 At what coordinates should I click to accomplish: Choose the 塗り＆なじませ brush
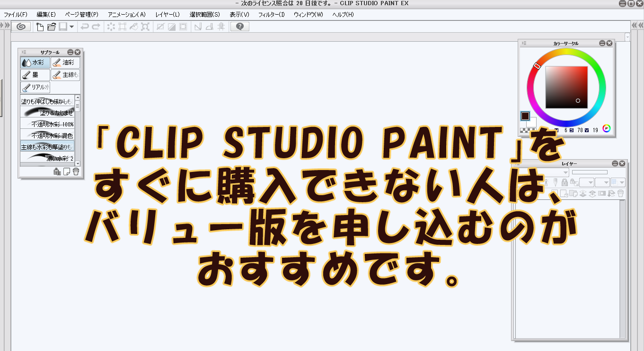pos(47,112)
